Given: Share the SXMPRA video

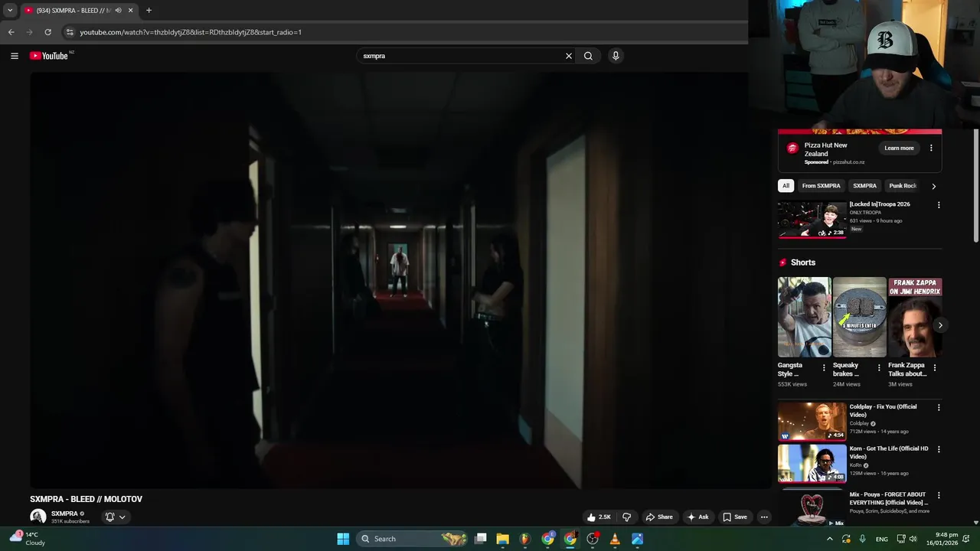Looking at the screenshot, I should click(659, 517).
